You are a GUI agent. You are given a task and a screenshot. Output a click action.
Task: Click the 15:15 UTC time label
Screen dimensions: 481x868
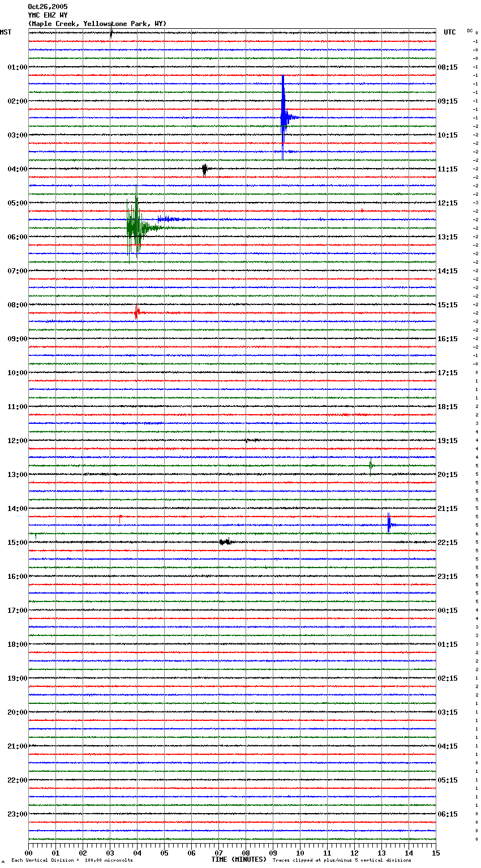click(448, 305)
